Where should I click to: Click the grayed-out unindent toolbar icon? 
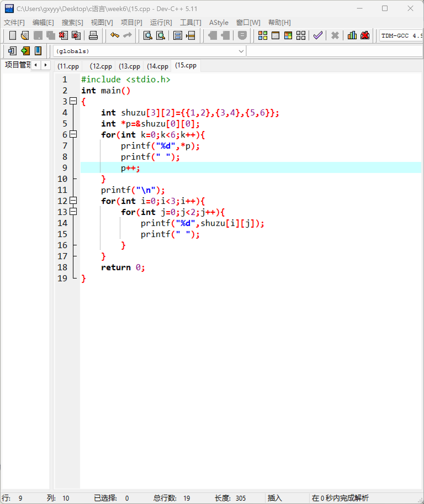click(x=225, y=35)
